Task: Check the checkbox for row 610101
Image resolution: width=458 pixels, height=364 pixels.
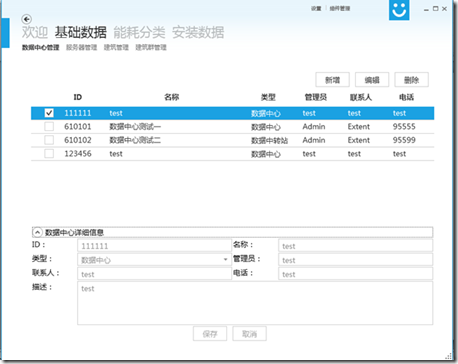Action: pyautogui.click(x=49, y=127)
